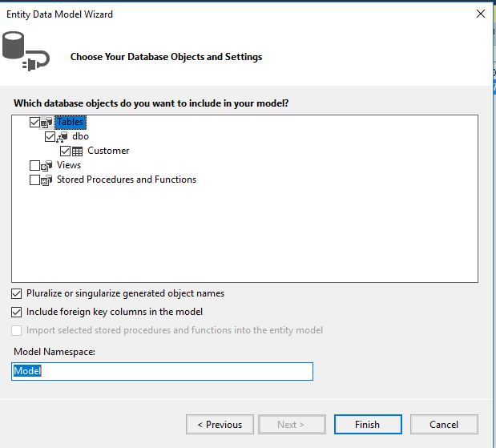This screenshot has width=496, height=448.
Task: Select the Views tree item label
Action: coord(69,166)
